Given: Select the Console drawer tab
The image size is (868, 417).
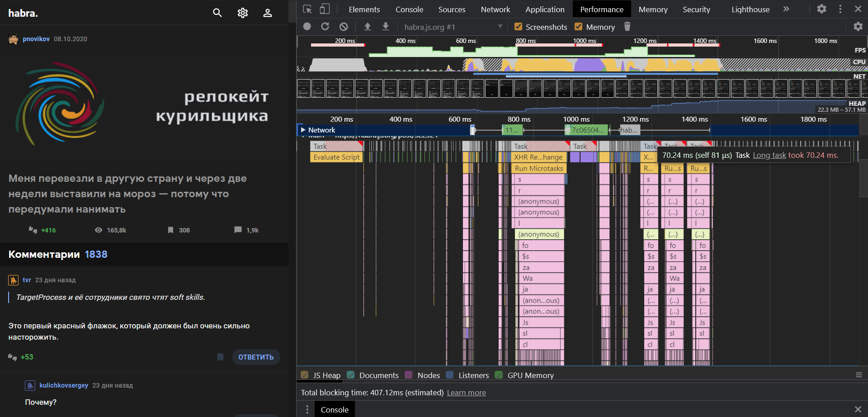Looking at the screenshot, I should pyautogui.click(x=335, y=409).
